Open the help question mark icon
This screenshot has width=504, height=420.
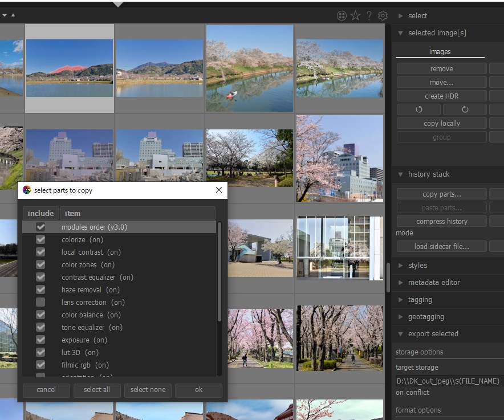tap(369, 15)
